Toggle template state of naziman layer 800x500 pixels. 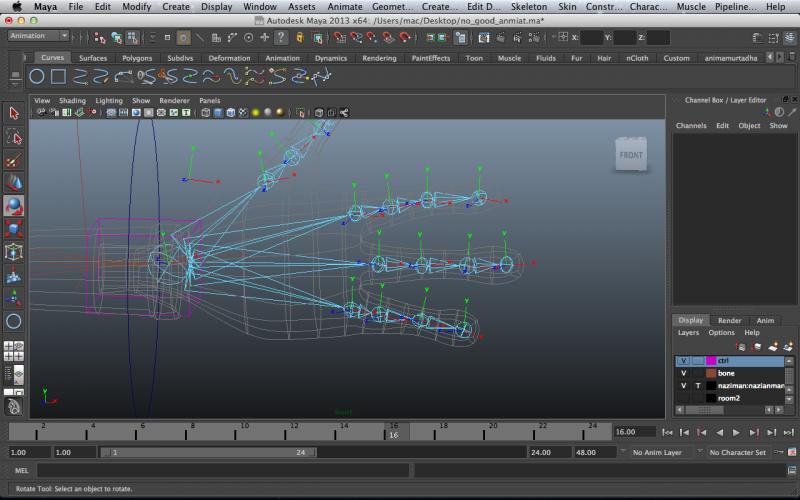pyautogui.click(x=697, y=385)
